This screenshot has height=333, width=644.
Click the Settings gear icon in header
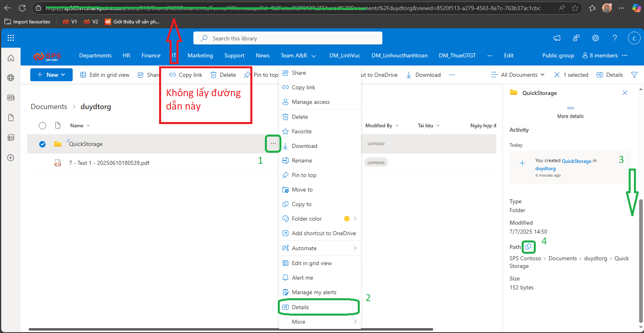595,38
